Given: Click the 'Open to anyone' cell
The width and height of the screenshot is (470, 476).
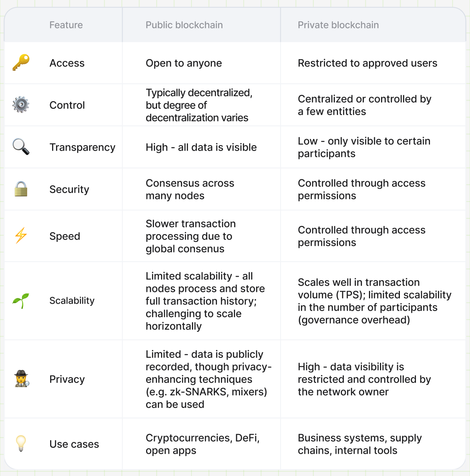Looking at the screenshot, I should click(x=184, y=63).
